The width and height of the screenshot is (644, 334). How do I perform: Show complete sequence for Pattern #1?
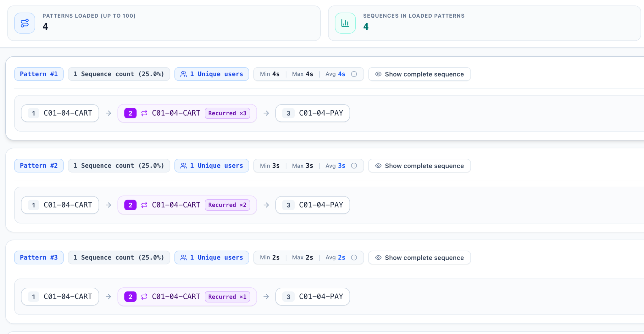(x=419, y=74)
